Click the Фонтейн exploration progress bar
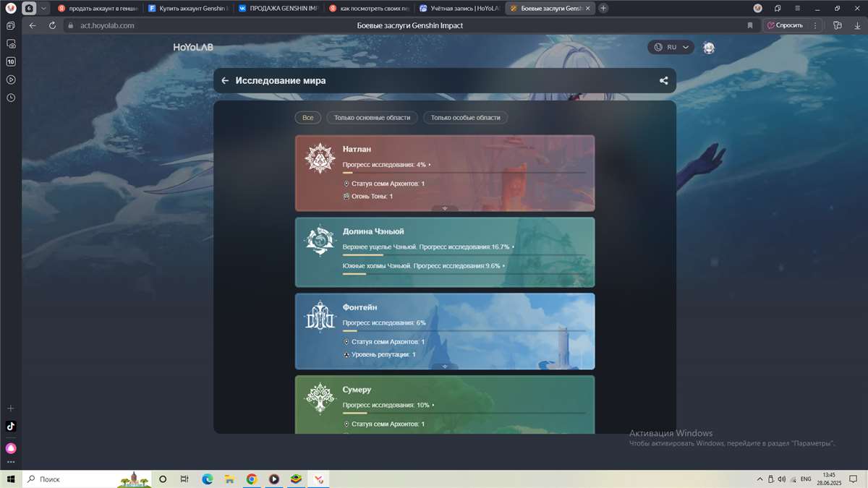This screenshot has height=488, width=868. (x=464, y=330)
